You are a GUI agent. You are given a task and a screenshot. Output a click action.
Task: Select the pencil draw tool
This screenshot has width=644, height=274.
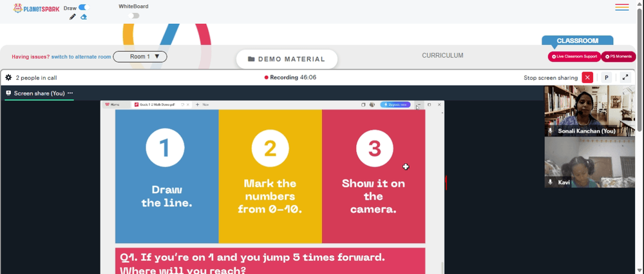[x=73, y=17]
